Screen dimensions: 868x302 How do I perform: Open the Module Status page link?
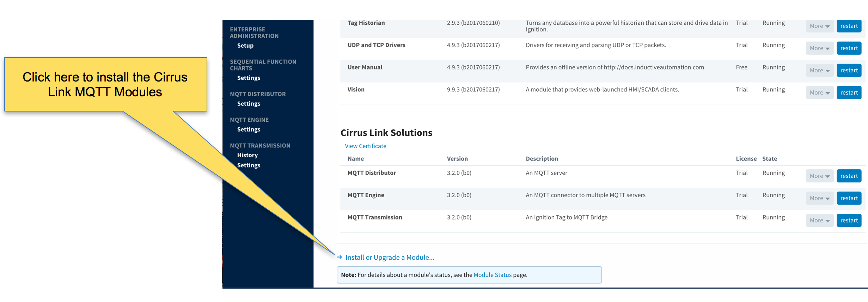point(492,275)
